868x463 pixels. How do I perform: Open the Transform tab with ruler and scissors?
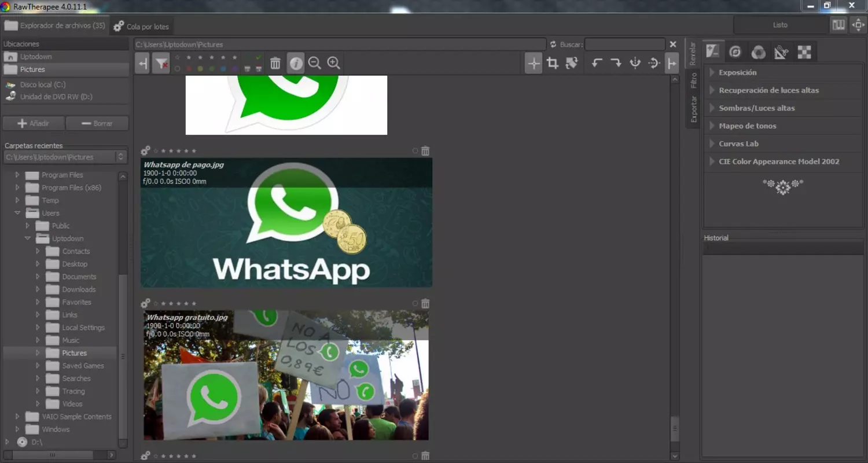click(x=781, y=52)
